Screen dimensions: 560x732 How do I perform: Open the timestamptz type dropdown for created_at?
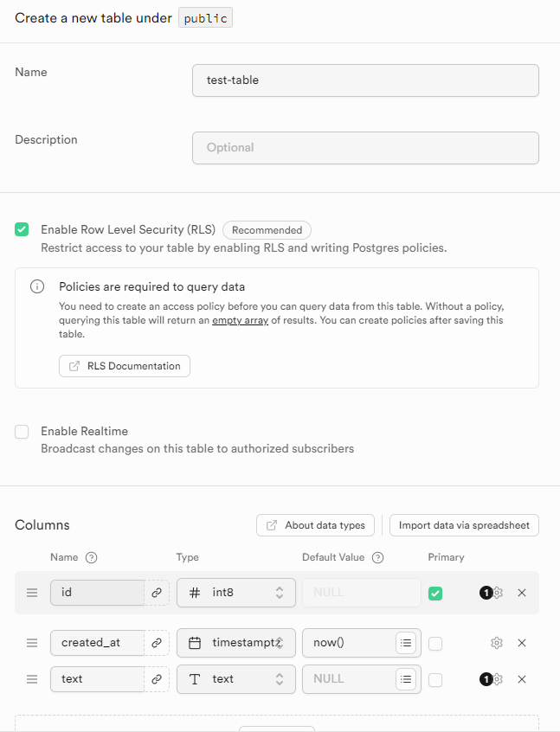pos(236,643)
